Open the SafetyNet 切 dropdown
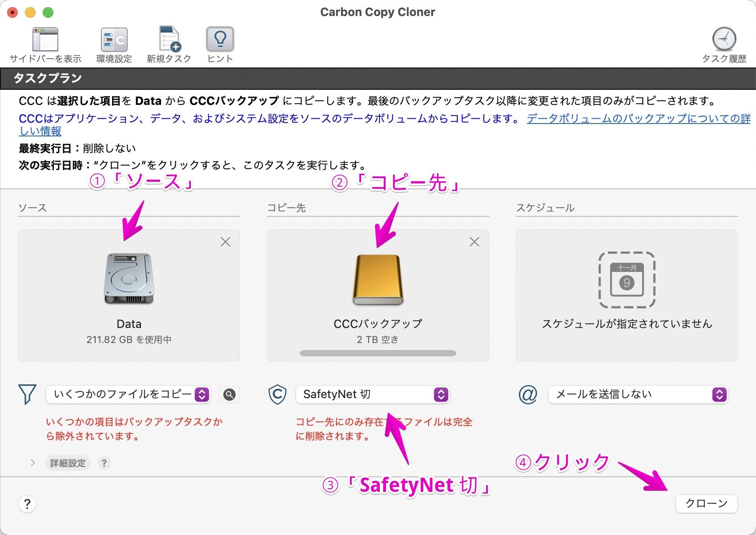The width and height of the screenshot is (756, 535). pos(373,395)
